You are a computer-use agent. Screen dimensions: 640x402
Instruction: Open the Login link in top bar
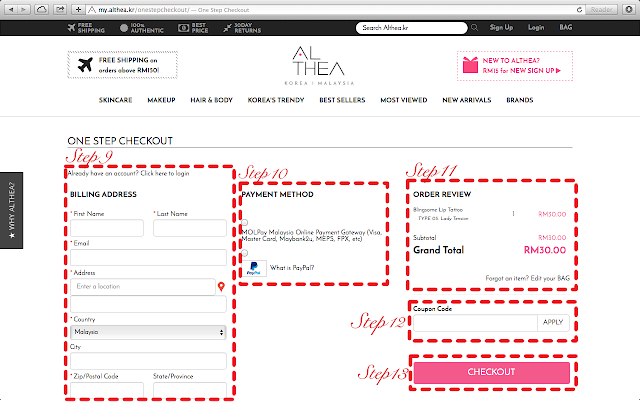click(x=536, y=27)
